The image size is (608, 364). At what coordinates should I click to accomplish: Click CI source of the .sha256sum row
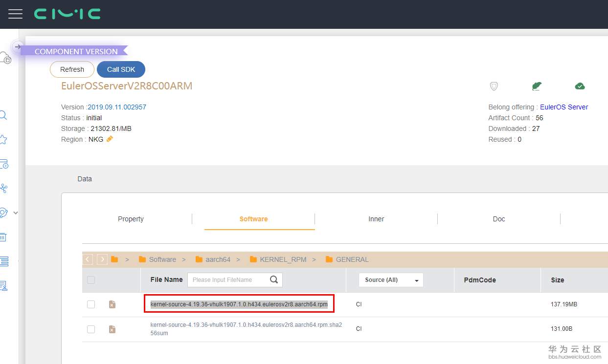pos(359,329)
